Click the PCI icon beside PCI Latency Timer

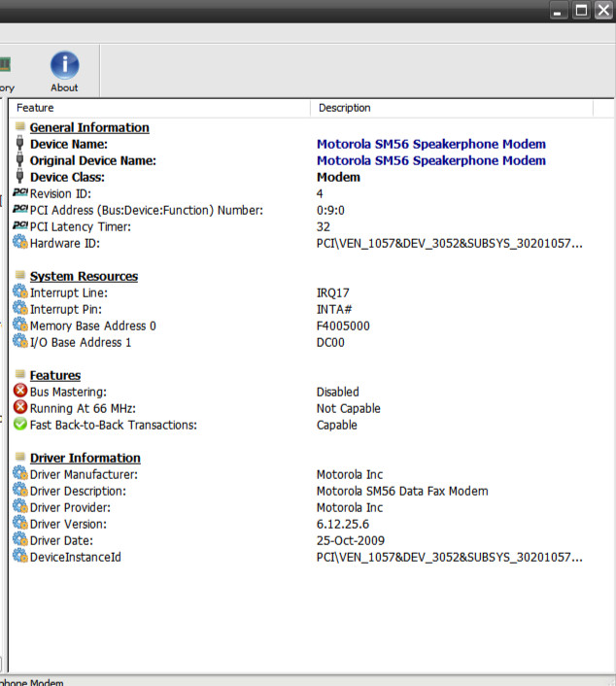coord(20,226)
